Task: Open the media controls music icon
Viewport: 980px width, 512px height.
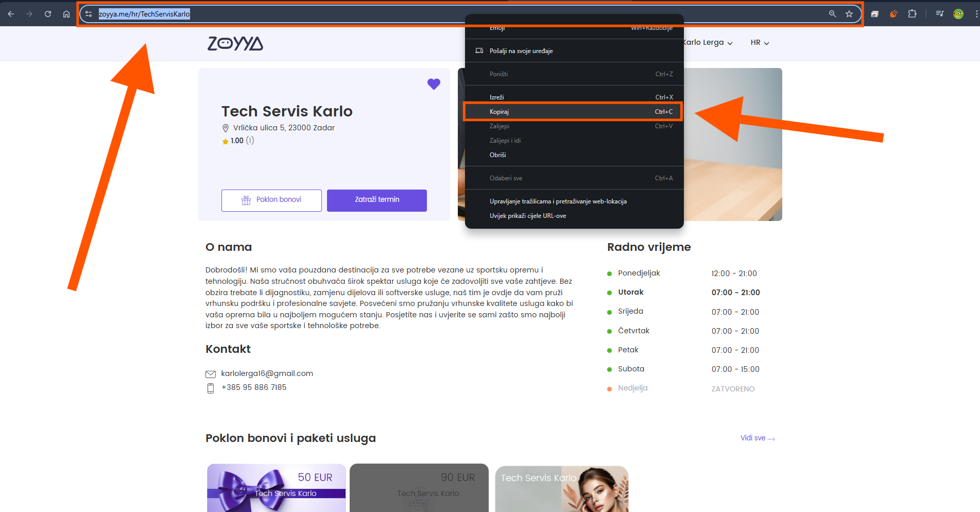Action: point(940,14)
